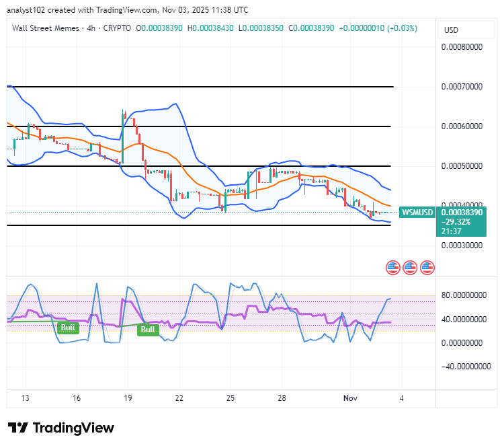
Task: Click the open value O0.00038390
Action: tap(159, 28)
